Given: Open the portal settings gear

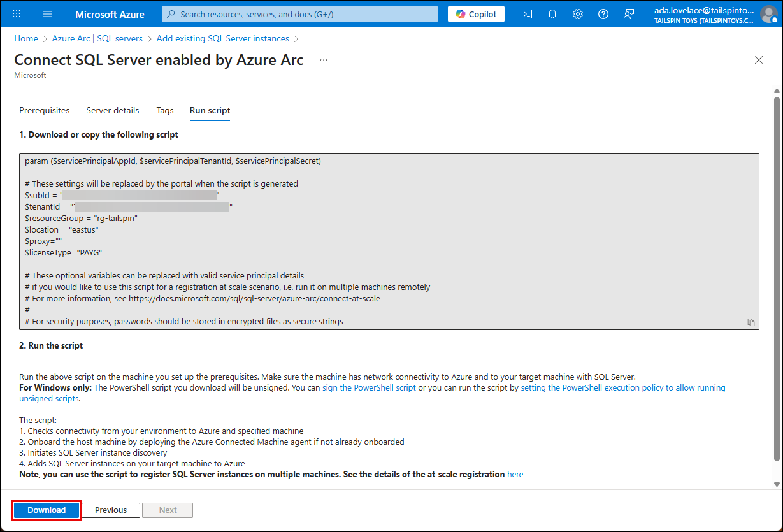Looking at the screenshot, I should 577,13.
